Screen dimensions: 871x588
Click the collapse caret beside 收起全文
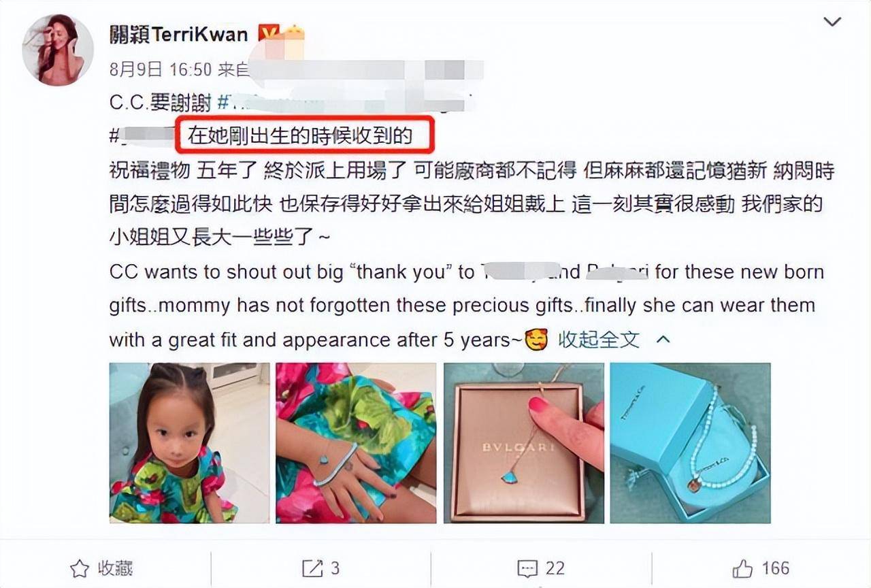click(x=663, y=339)
